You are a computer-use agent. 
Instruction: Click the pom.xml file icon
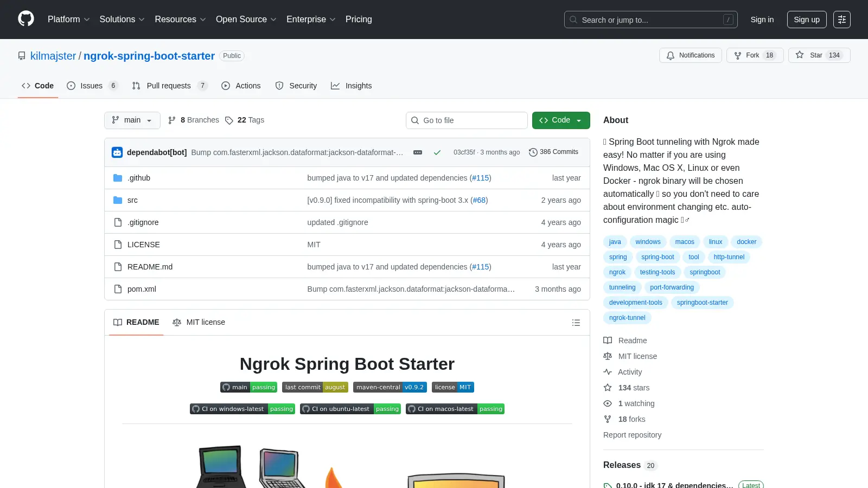coord(118,289)
